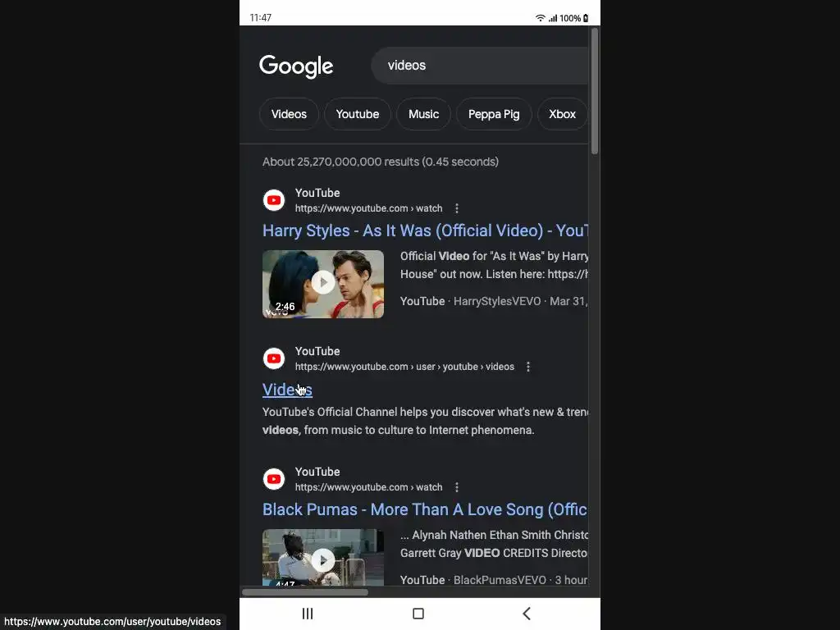Play the Harry Styles video thumbnail
Screen dimensions: 840x630
[323, 284]
